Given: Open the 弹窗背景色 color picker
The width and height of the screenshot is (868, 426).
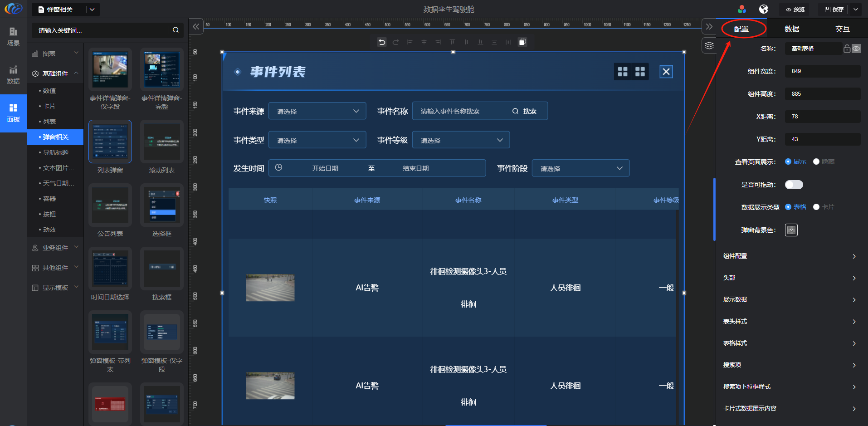Looking at the screenshot, I should 791,230.
